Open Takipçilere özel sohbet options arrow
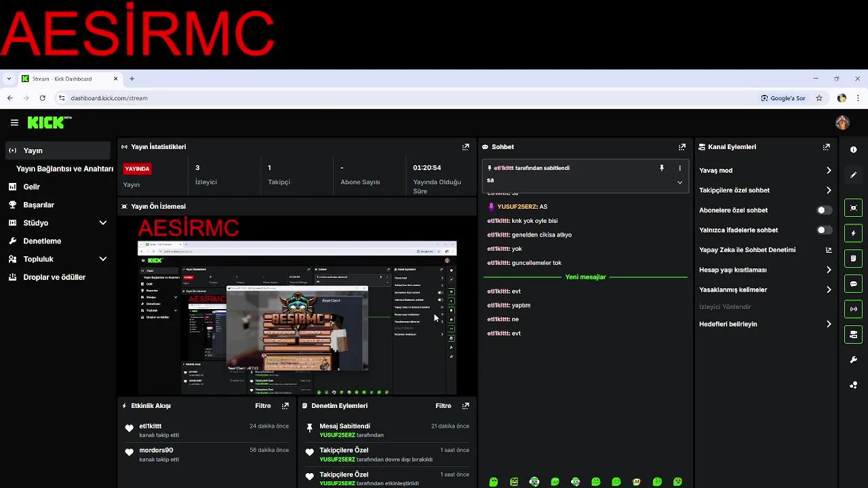This screenshot has width=868, height=488. [829, 190]
